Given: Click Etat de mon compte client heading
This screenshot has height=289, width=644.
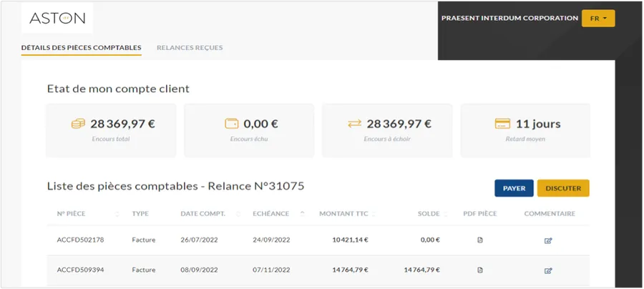Looking at the screenshot, I should point(118,89).
